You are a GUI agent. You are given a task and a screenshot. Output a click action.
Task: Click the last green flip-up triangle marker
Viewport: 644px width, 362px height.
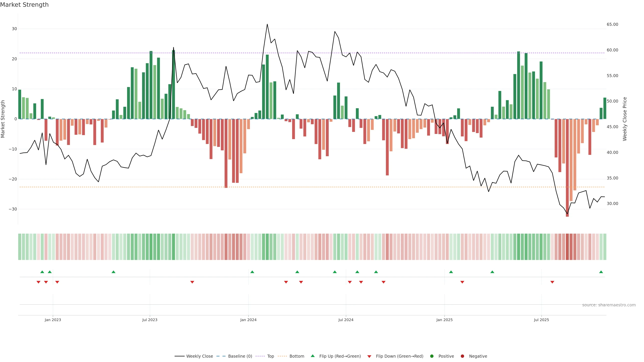pyautogui.click(x=601, y=272)
